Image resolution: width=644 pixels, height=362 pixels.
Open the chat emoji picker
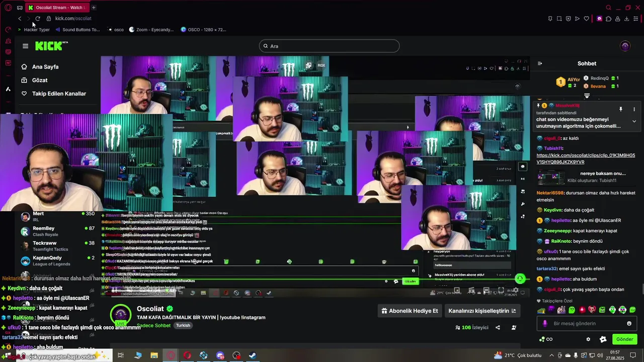(x=629, y=323)
